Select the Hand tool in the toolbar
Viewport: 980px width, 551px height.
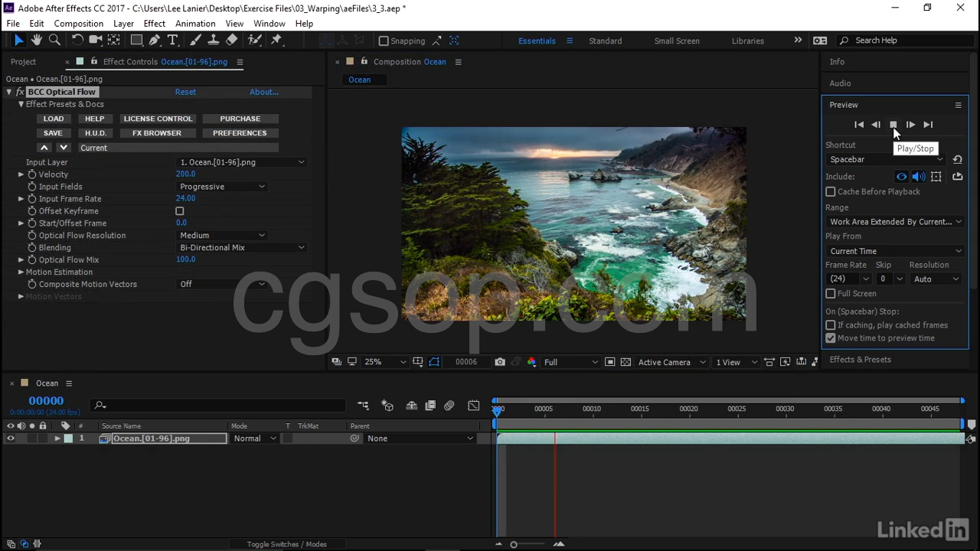click(36, 41)
